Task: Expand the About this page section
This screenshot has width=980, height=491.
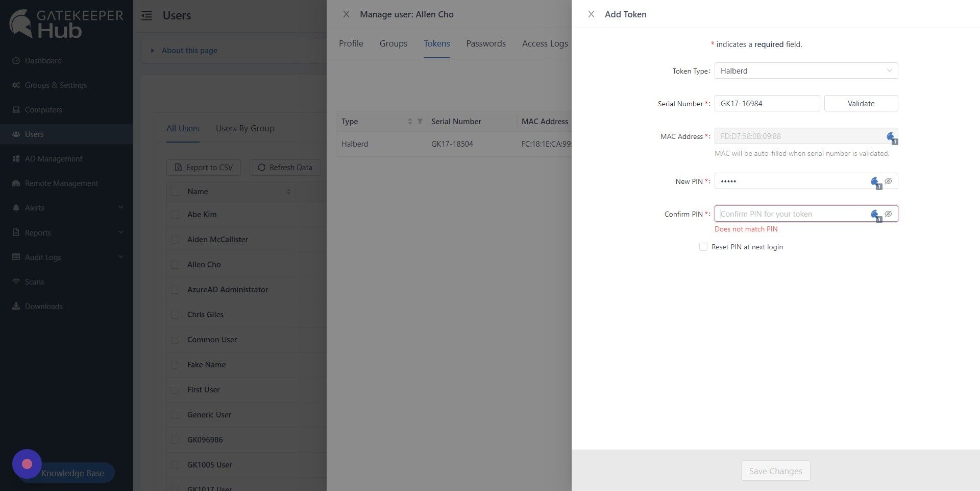Action: tap(189, 51)
